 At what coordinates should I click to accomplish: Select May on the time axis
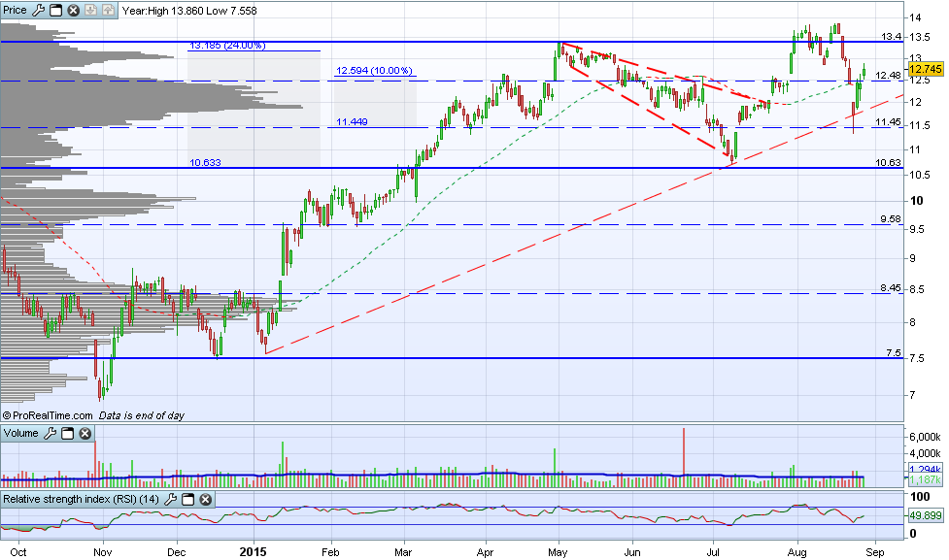[x=558, y=552]
